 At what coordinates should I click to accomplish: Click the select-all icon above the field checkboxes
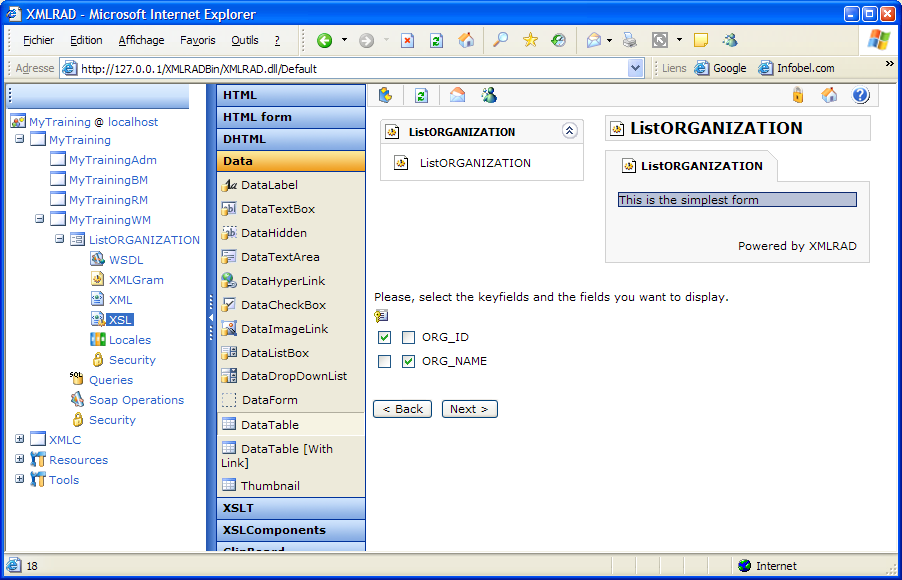point(381,316)
